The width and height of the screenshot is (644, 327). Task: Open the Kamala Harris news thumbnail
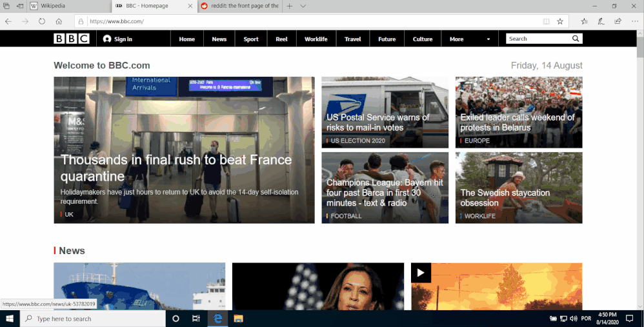click(x=318, y=286)
